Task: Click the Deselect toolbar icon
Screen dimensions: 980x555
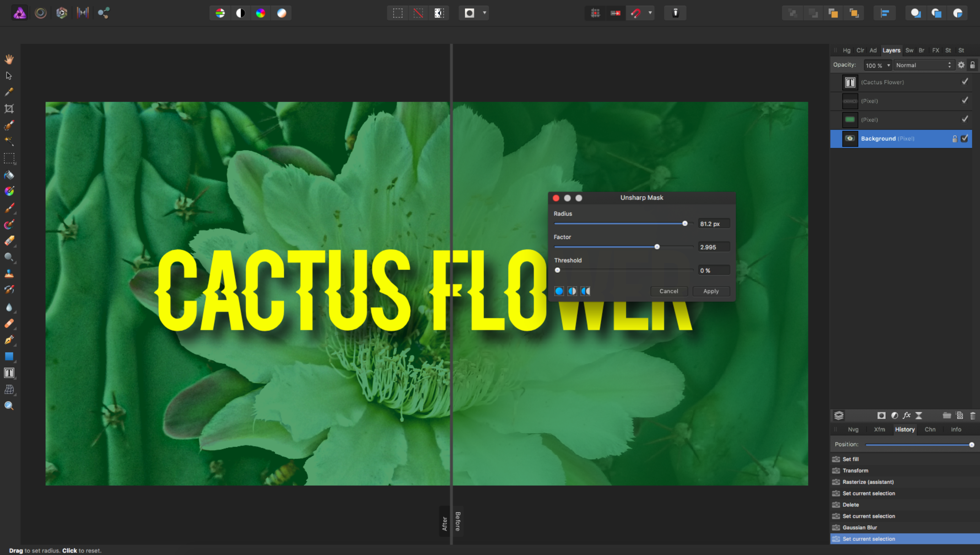Action: [x=418, y=13]
